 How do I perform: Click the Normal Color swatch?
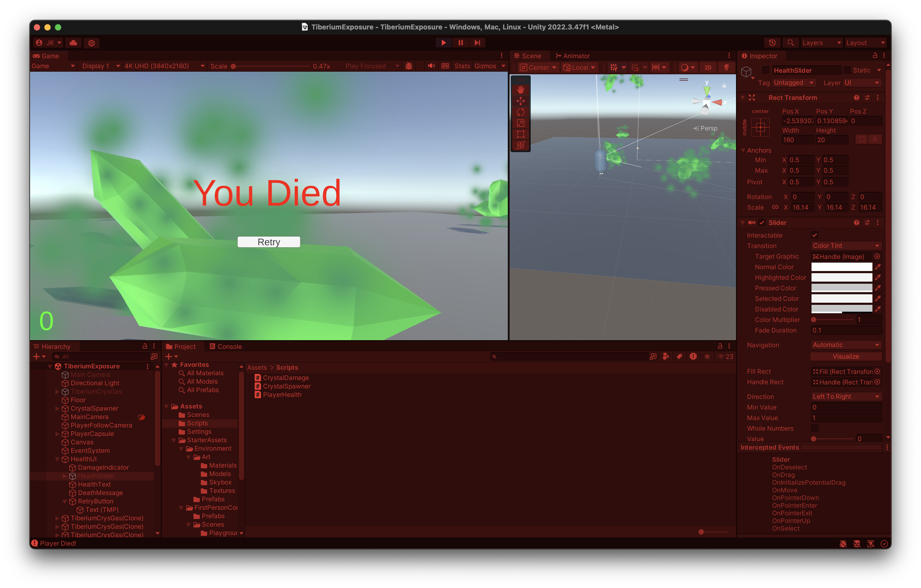tap(841, 267)
